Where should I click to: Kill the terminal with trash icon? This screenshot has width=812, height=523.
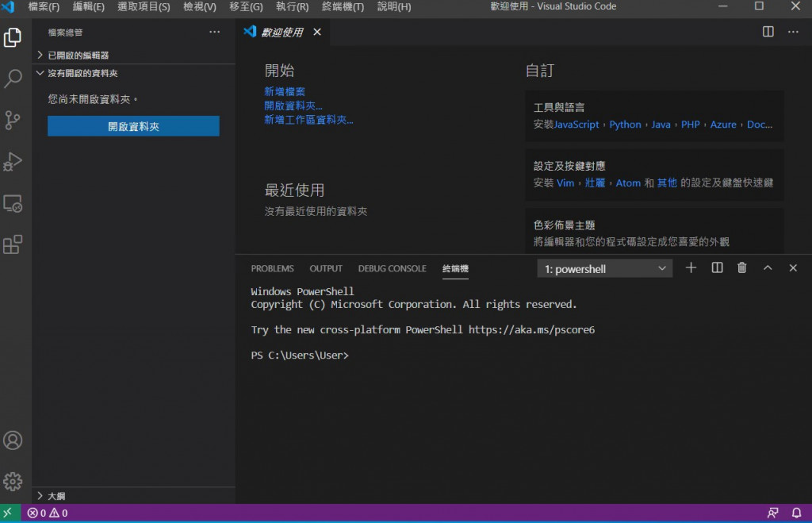tap(741, 268)
